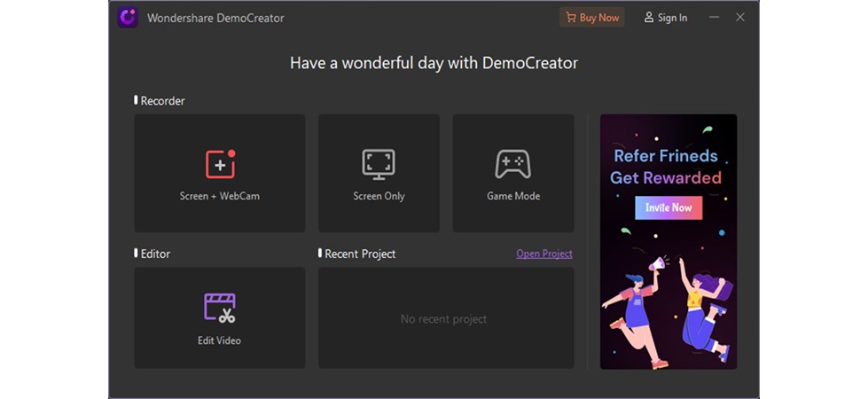Click the 'Recorder' section heading
Screen dimensions: 868x399
point(163,101)
